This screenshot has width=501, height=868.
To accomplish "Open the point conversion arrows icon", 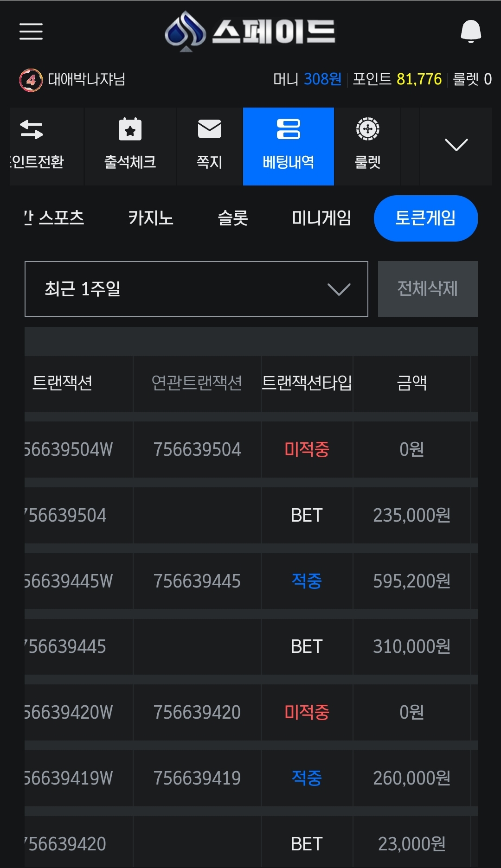I will click(32, 129).
